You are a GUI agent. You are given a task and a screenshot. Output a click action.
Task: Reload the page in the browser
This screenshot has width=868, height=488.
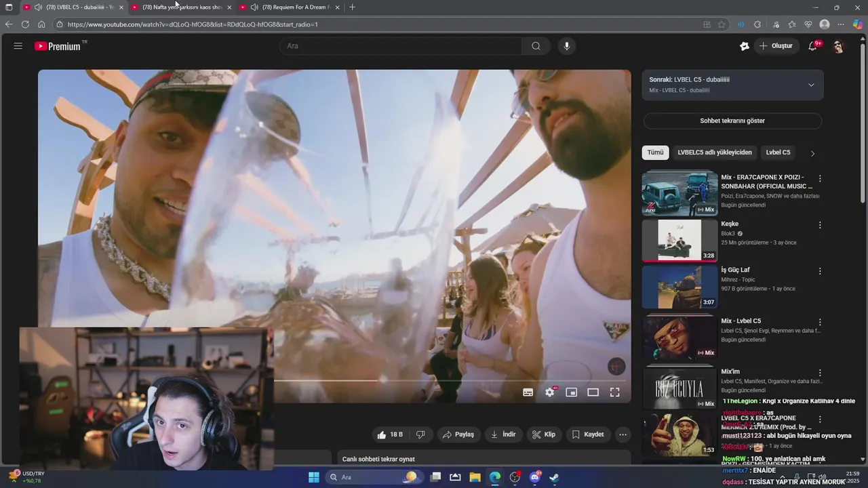pos(25,24)
